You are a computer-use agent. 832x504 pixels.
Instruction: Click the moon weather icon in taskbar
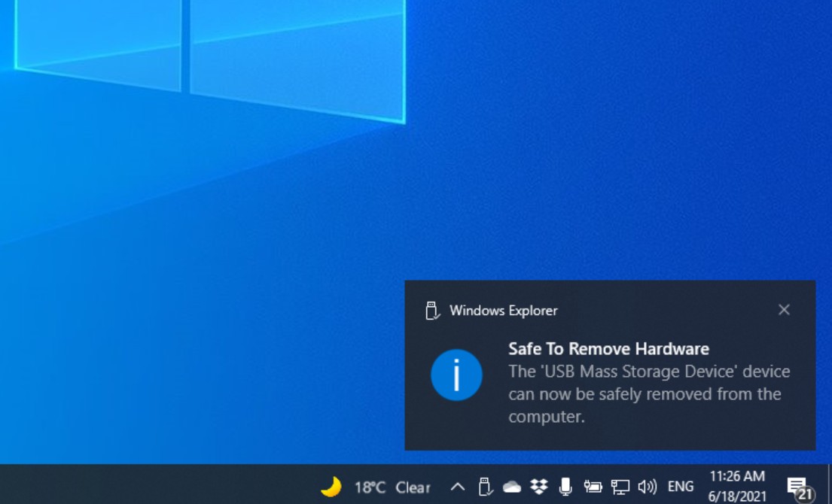331,487
